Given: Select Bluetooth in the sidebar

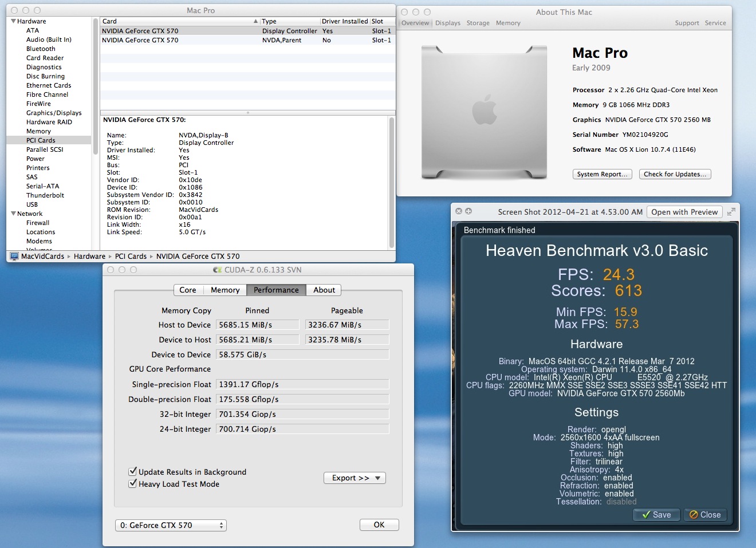Looking at the screenshot, I should [x=41, y=49].
